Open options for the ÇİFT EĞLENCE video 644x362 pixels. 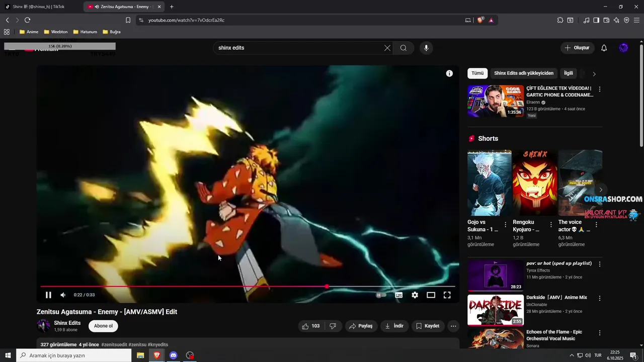point(599,89)
